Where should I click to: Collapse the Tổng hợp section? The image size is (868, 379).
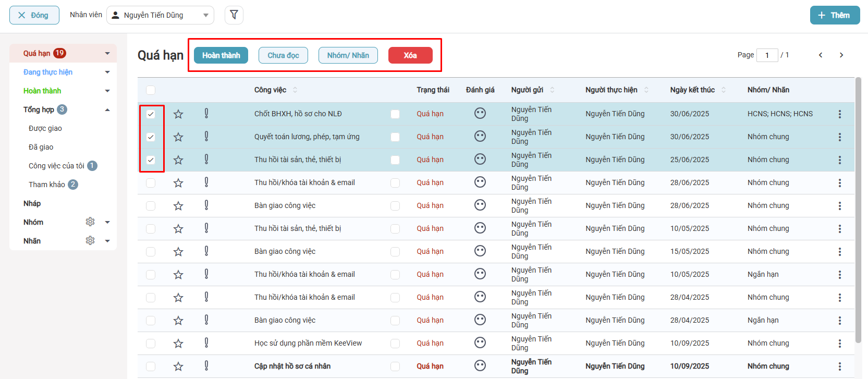pos(107,109)
